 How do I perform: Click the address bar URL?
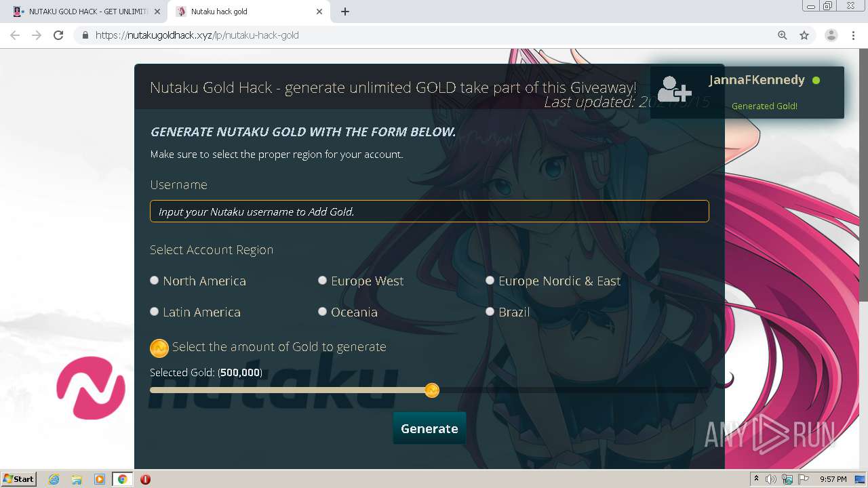(x=197, y=35)
